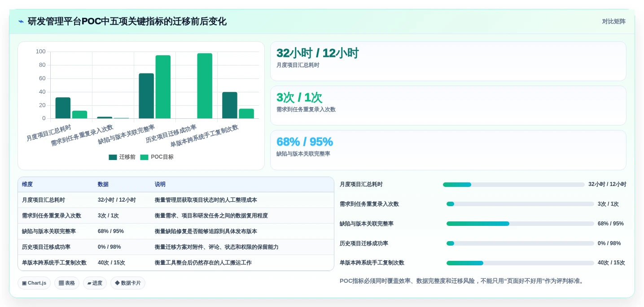
Task: Click the page title 研发管理平台POC中五项关键指标
Action: (x=127, y=22)
